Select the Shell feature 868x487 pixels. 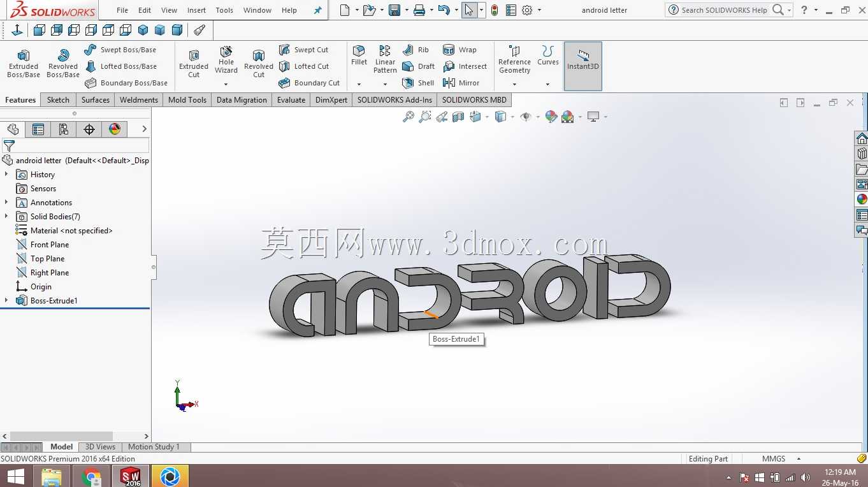click(419, 83)
